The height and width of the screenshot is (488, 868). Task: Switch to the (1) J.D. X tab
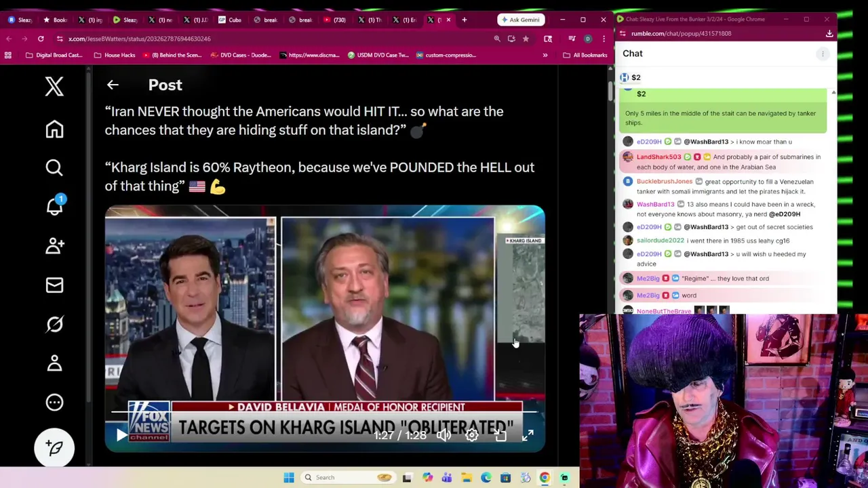[195, 20]
